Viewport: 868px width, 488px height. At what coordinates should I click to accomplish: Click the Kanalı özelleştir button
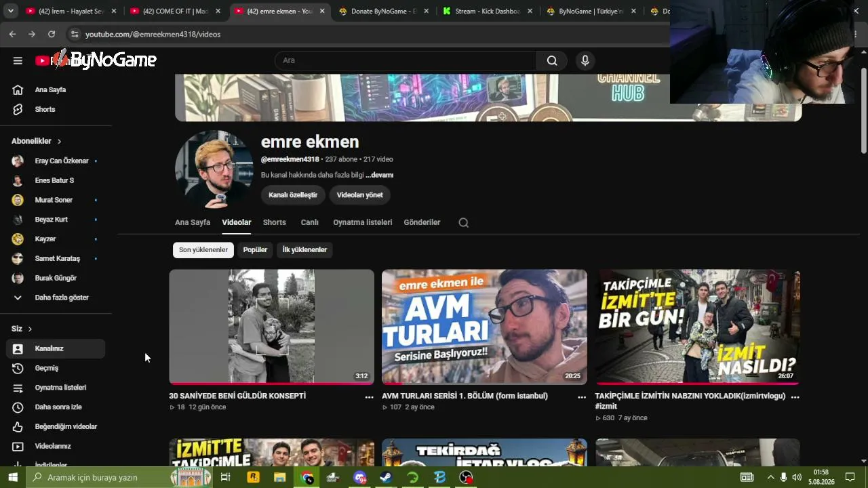(x=293, y=195)
